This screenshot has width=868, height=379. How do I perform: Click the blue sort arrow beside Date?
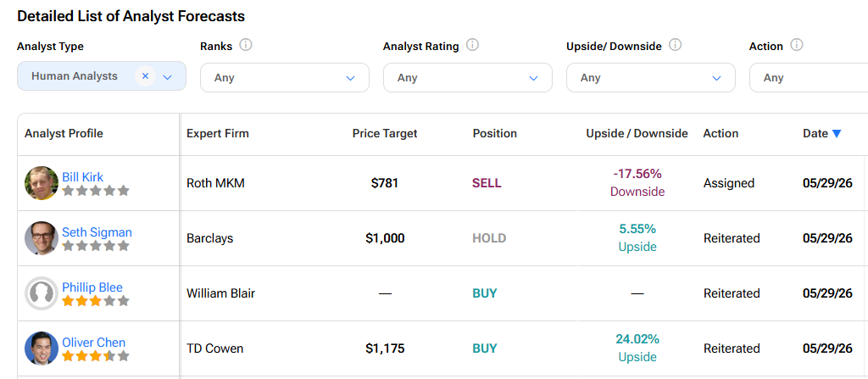[837, 133]
